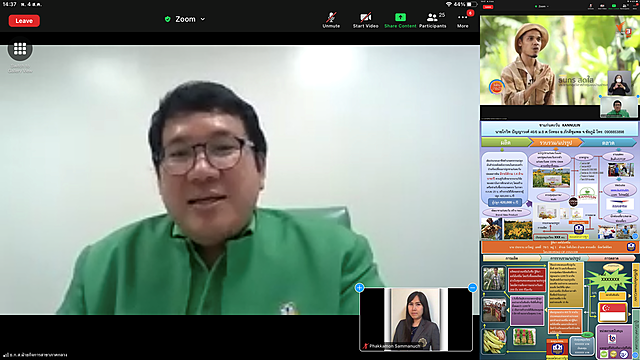Click the battery icon in status bar
640x360 pixels.
tap(472, 4)
